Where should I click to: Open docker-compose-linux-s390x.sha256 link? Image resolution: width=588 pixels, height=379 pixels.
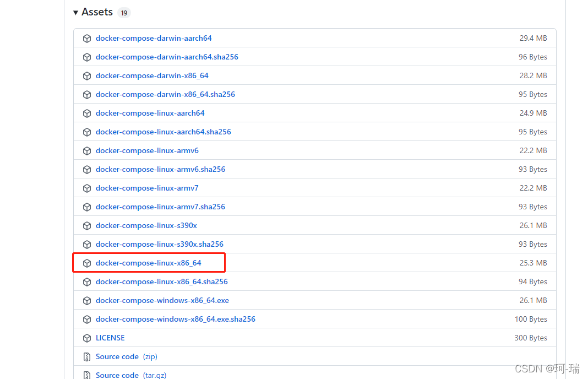click(x=159, y=244)
